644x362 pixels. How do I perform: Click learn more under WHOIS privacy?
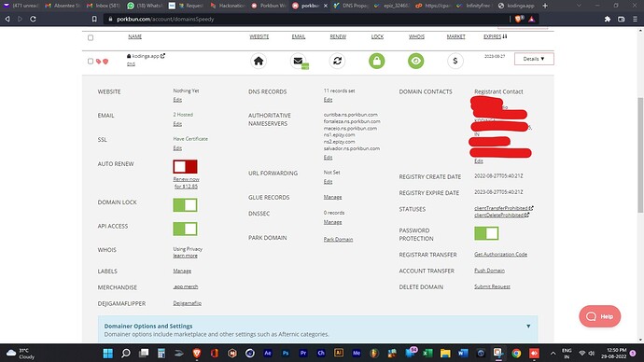[185, 256]
